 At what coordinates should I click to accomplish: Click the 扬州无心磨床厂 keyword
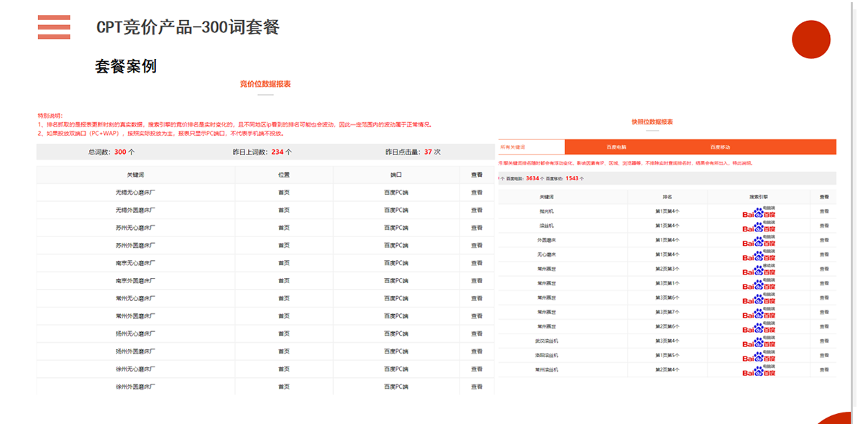(135, 334)
